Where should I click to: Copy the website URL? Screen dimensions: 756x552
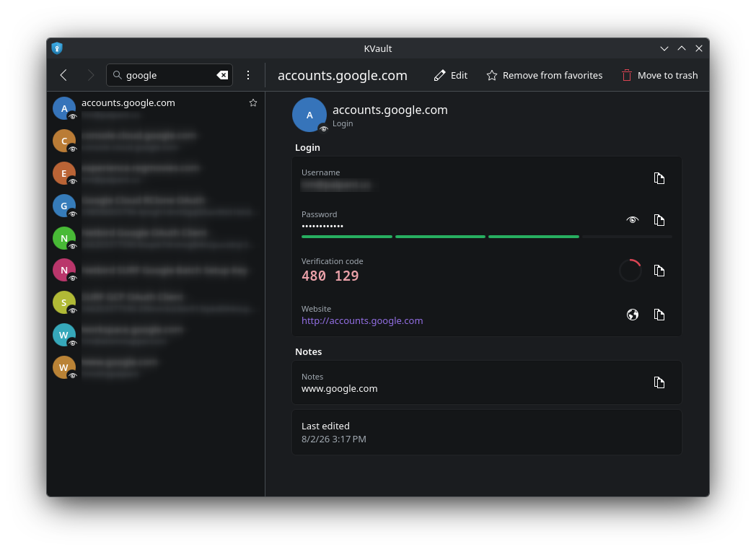659,315
